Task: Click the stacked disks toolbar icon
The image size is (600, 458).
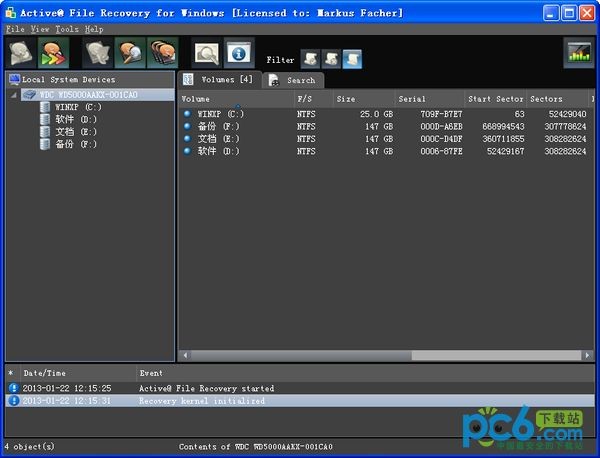Action: click(x=163, y=53)
